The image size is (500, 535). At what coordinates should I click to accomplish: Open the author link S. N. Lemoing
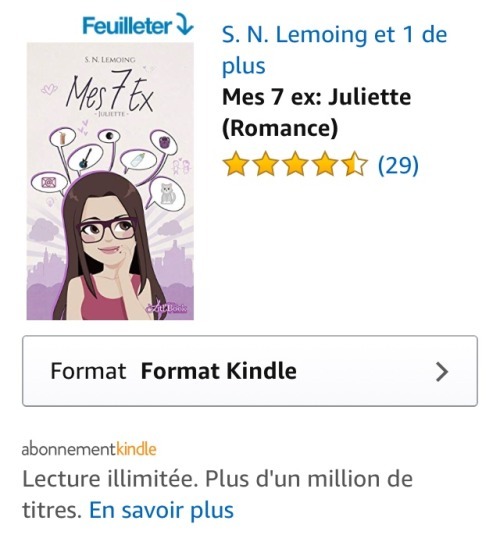point(295,35)
